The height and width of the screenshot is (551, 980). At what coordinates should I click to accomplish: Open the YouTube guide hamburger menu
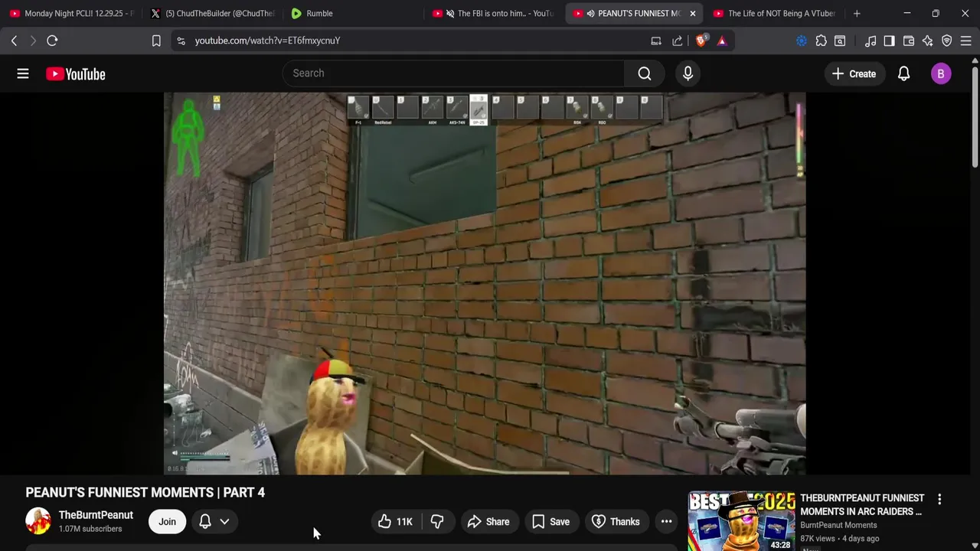[23, 73]
